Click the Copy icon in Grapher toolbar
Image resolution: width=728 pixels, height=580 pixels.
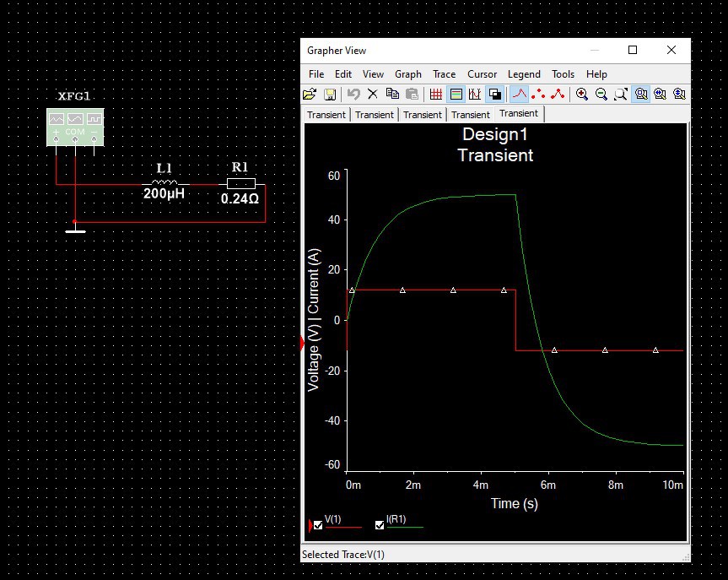392,95
